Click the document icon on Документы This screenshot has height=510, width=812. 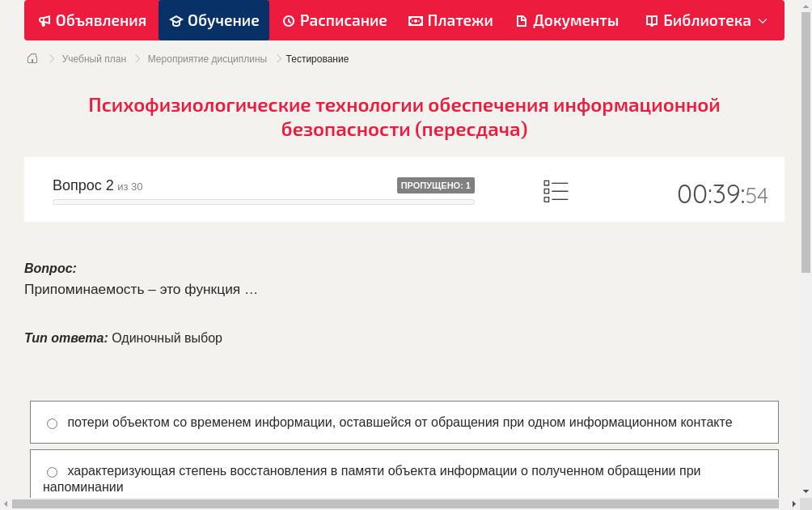tap(522, 20)
